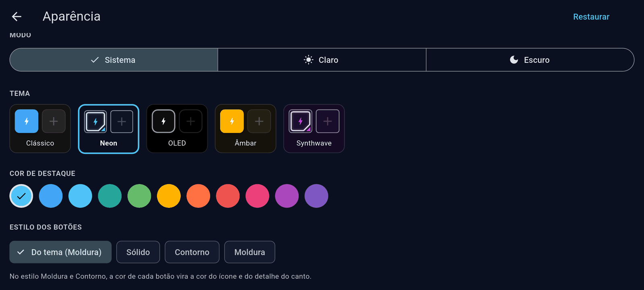
Task: Pick the magenta-purple swatch next to pink
Action: (x=287, y=196)
